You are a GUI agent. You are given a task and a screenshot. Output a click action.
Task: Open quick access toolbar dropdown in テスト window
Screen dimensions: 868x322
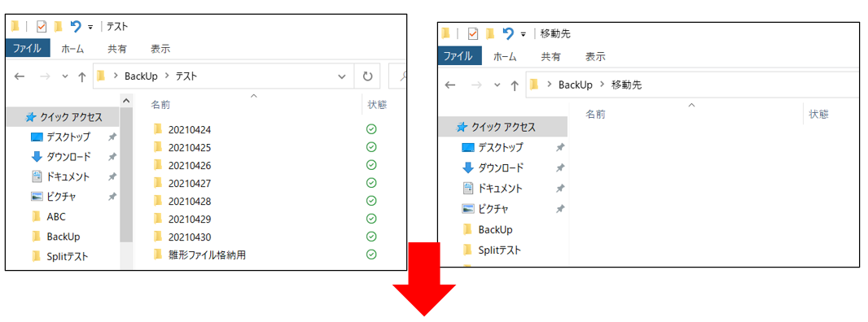[90, 27]
